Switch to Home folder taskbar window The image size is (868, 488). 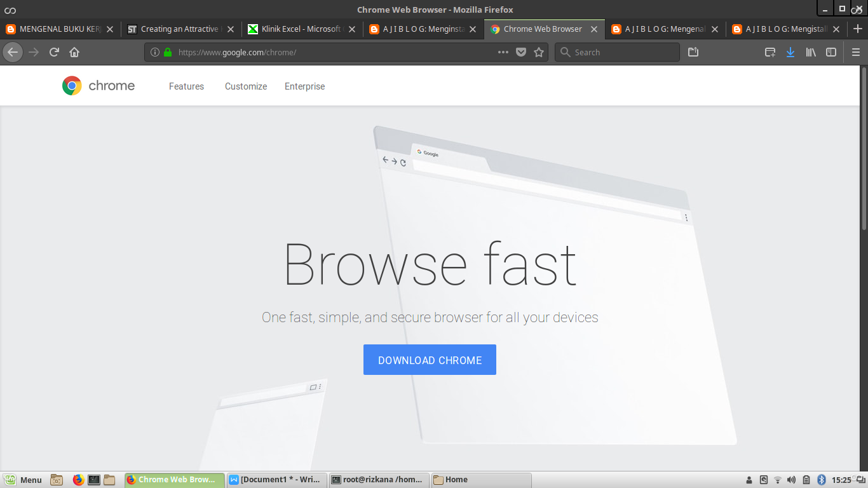coord(481,480)
